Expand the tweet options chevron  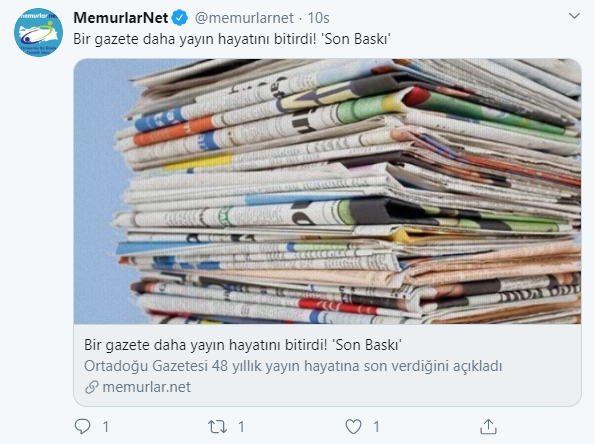[575, 16]
